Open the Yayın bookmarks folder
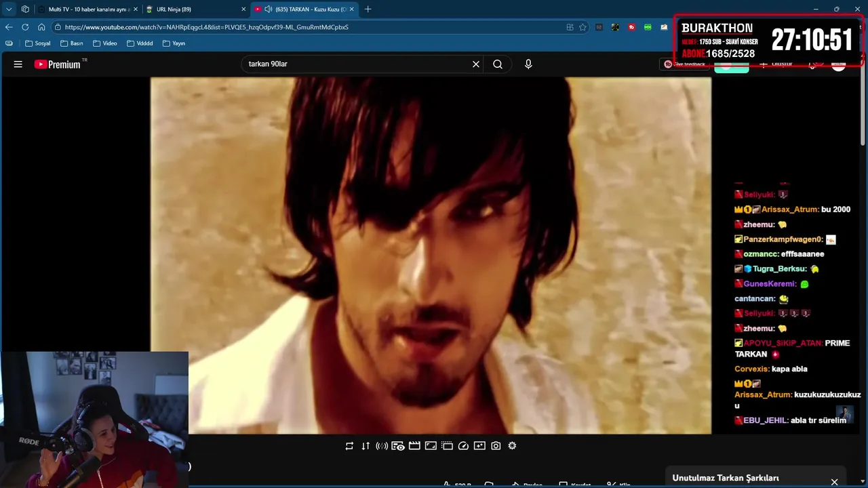 (174, 43)
